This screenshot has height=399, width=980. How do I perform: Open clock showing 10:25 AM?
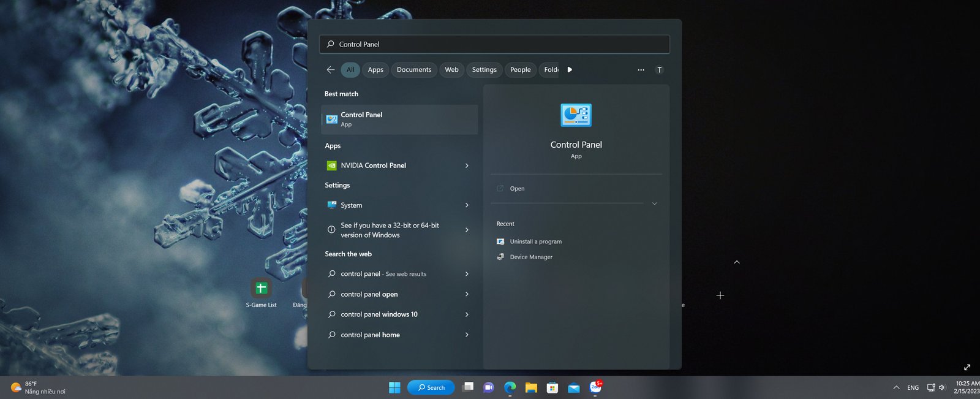[967, 387]
